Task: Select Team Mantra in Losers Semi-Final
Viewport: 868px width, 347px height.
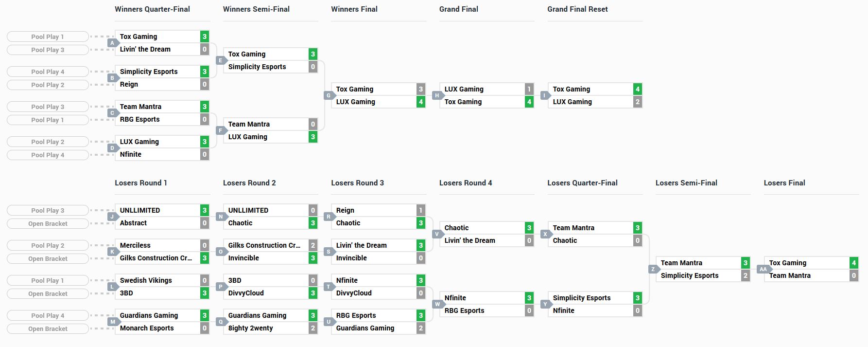Action: click(681, 263)
